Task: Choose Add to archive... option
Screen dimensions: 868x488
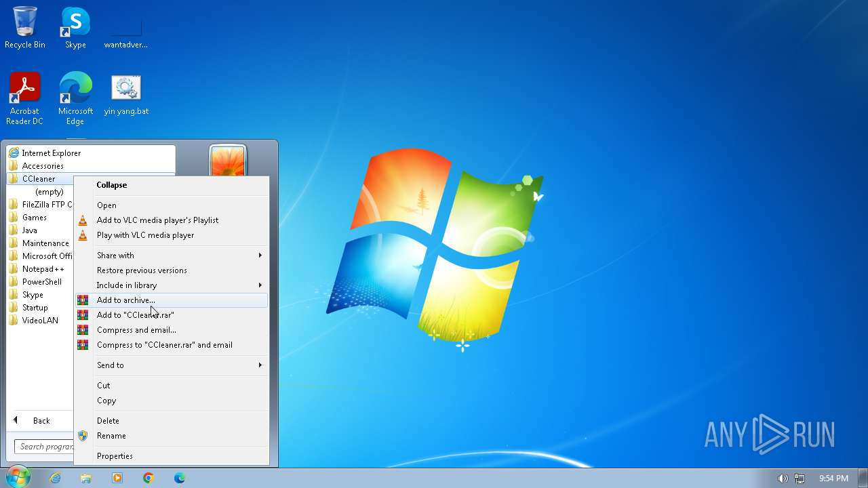Action: tap(172, 300)
